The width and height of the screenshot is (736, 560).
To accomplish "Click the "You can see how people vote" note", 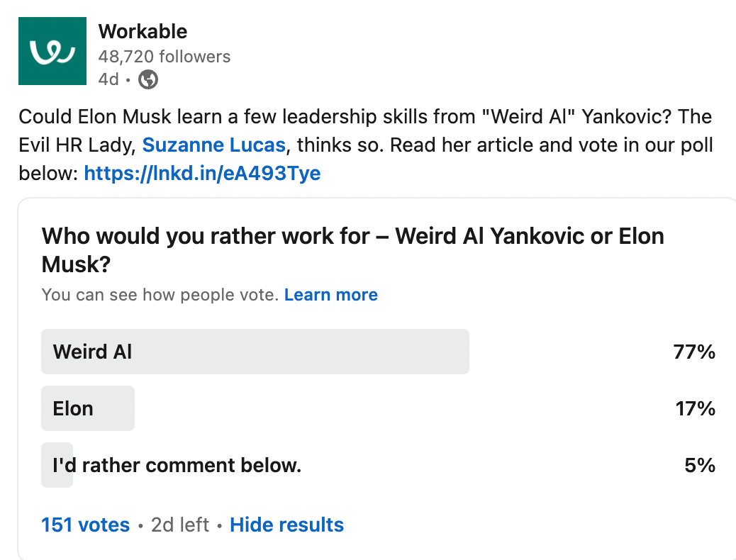I will point(160,295).
